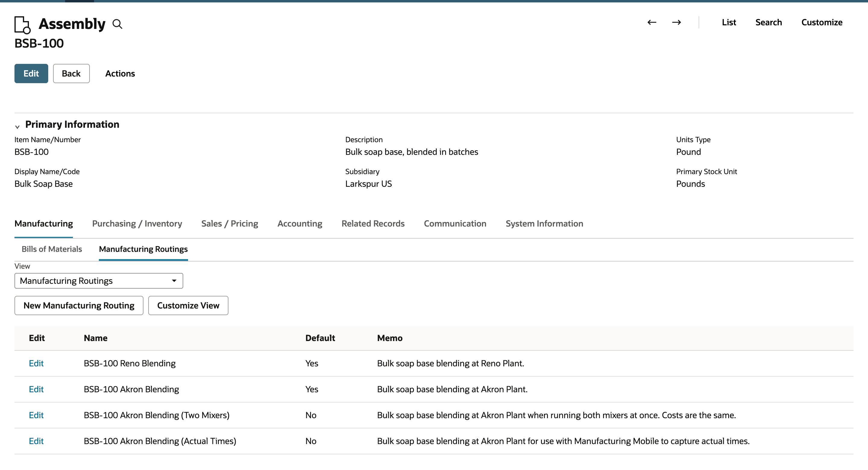Edit the Akron Blending (Actual Times) routing
Image resolution: width=868 pixels, height=470 pixels.
[36, 441]
